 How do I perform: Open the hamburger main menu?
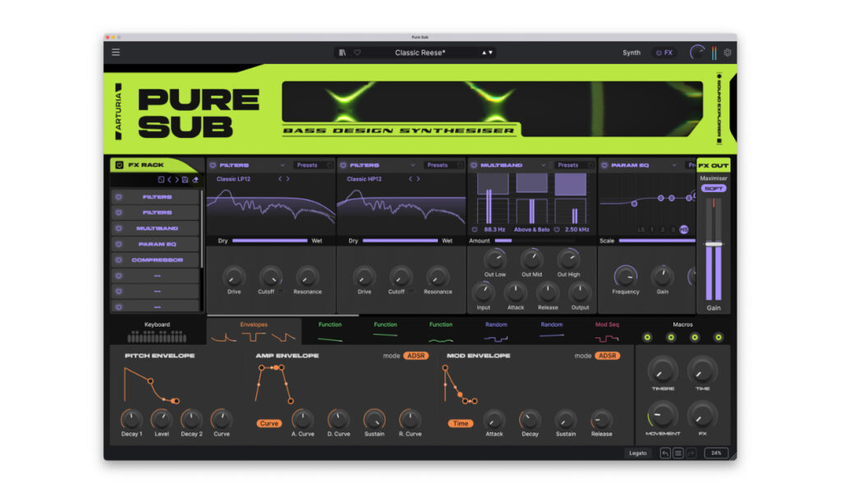[116, 52]
